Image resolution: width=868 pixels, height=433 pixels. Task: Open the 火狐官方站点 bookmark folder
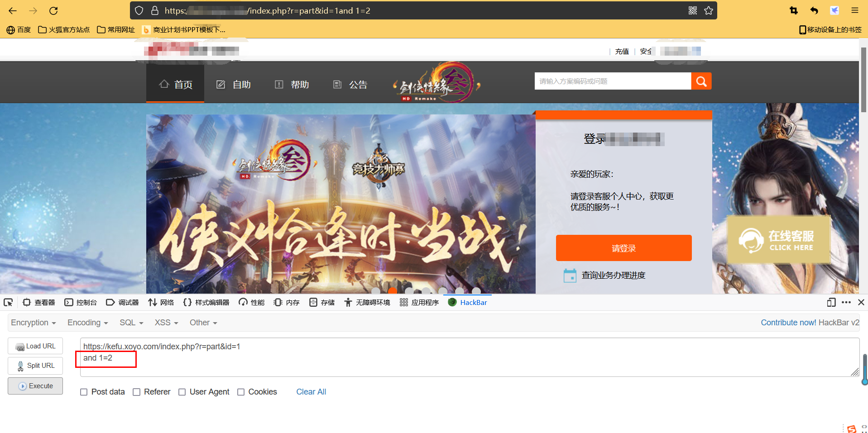click(x=64, y=30)
